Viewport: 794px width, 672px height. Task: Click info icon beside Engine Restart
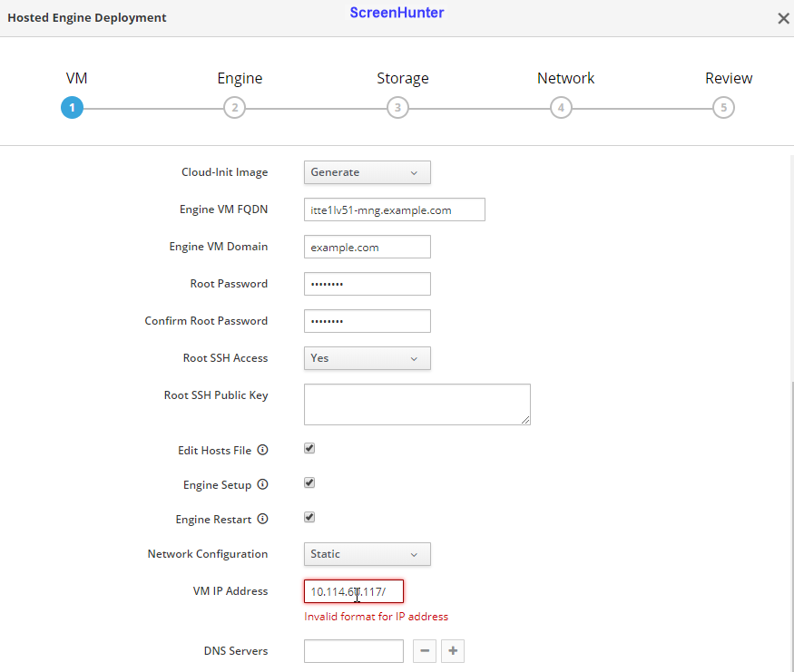pyautogui.click(x=263, y=520)
